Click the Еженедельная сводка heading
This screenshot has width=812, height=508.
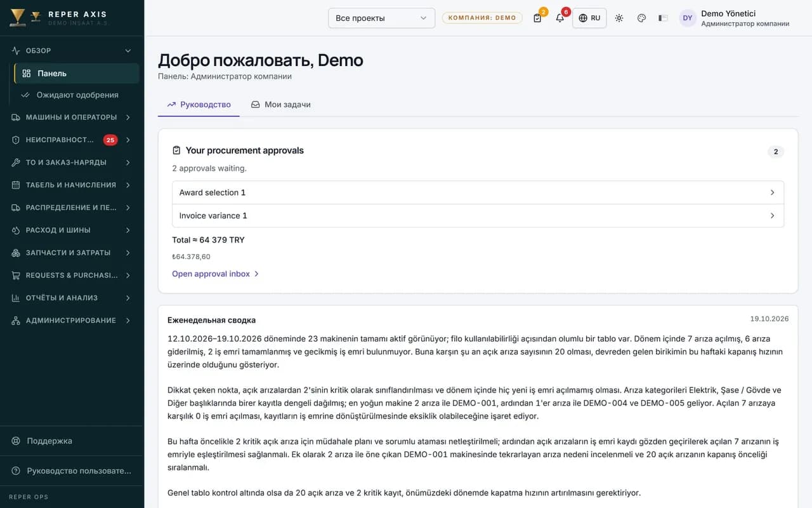pos(211,320)
